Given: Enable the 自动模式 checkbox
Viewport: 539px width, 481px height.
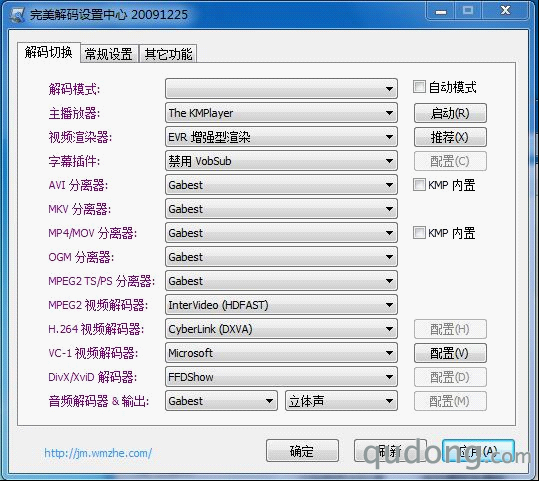Looking at the screenshot, I should coord(419,87).
